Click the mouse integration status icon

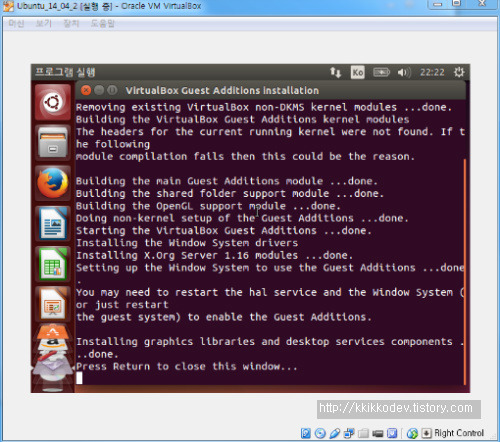pos(412,433)
